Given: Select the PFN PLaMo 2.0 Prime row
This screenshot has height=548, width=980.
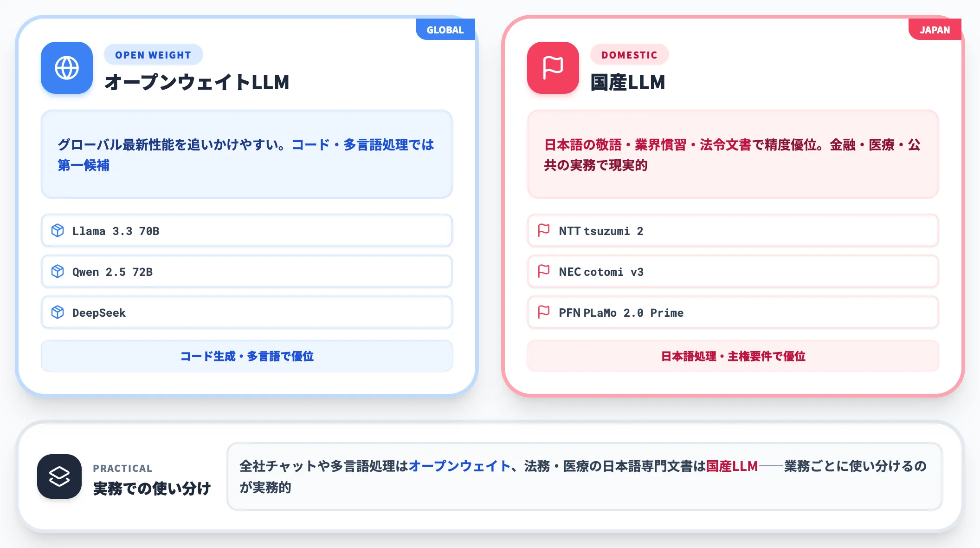Looking at the screenshot, I should tap(733, 312).
